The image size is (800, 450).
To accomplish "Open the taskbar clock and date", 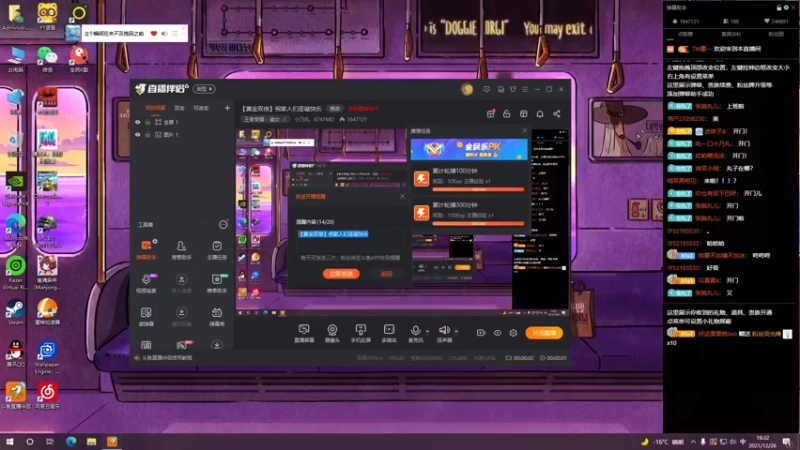I will pyautogui.click(x=762, y=442).
